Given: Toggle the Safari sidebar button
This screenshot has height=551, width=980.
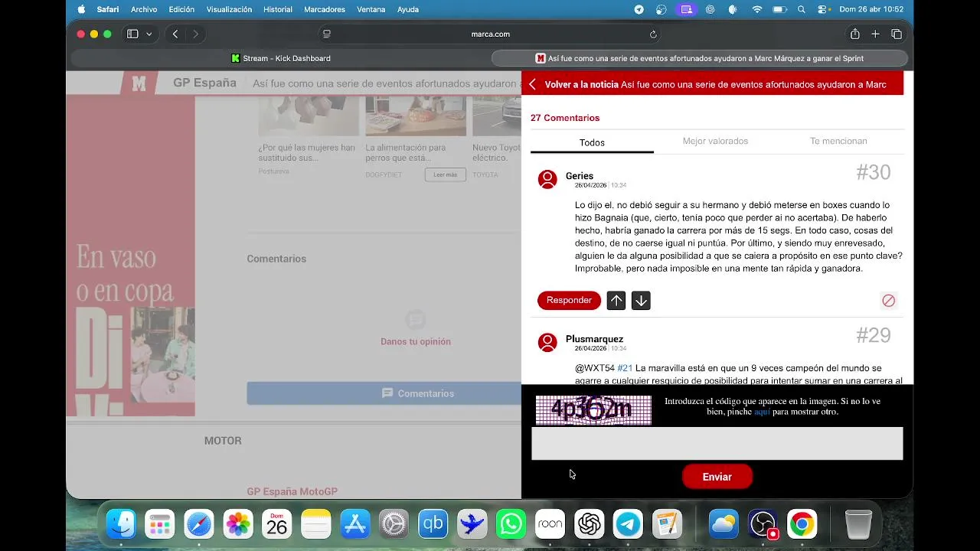Looking at the screenshot, I should 132,34.
